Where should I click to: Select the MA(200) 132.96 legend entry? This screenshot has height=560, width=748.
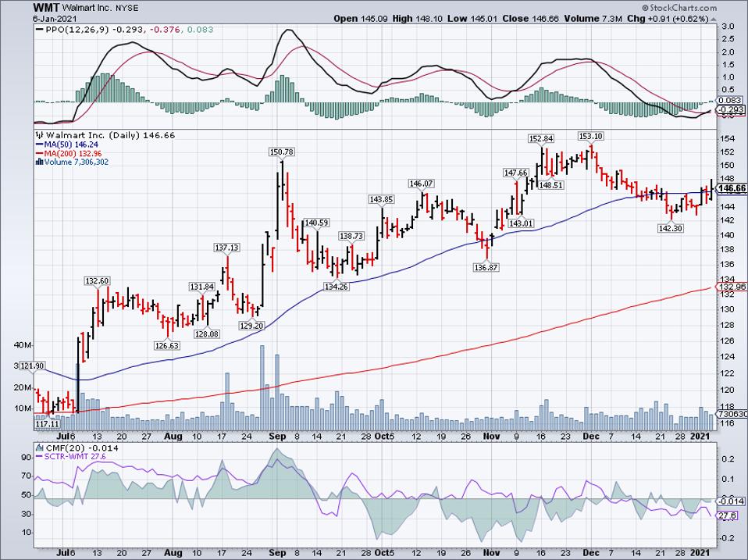click(73, 154)
